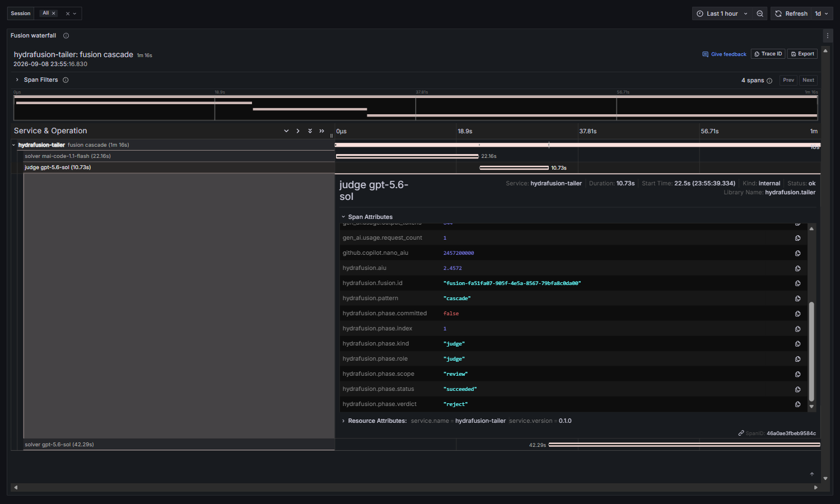
Task: Click the horizontal scrollbar right arrow
Action: tap(816, 488)
